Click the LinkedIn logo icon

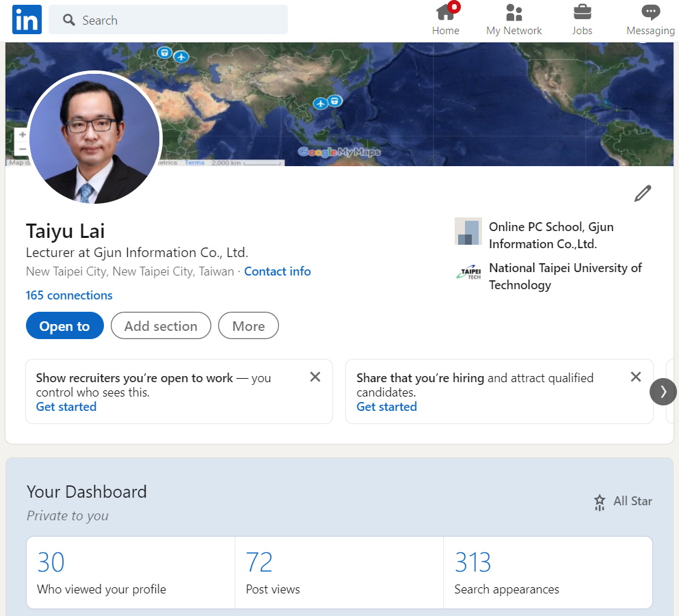[x=27, y=20]
